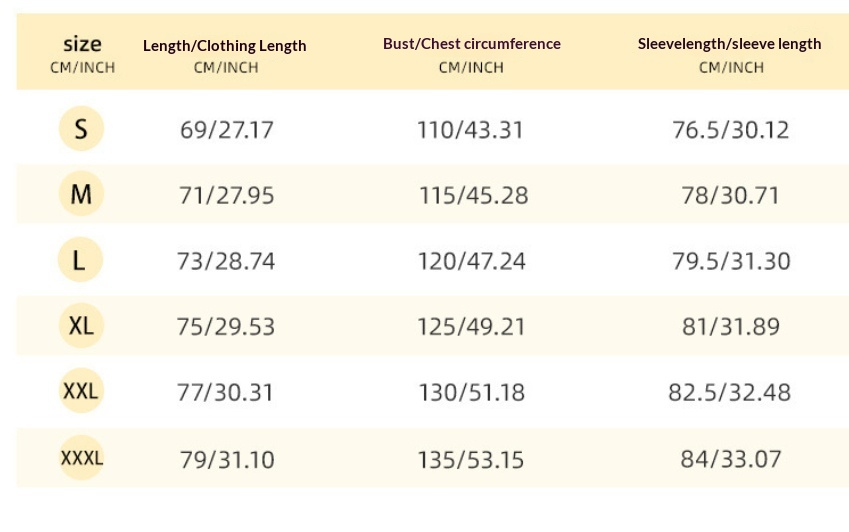
Task: Click the 135/53.15 bust value
Action: [x=472, y=460]
